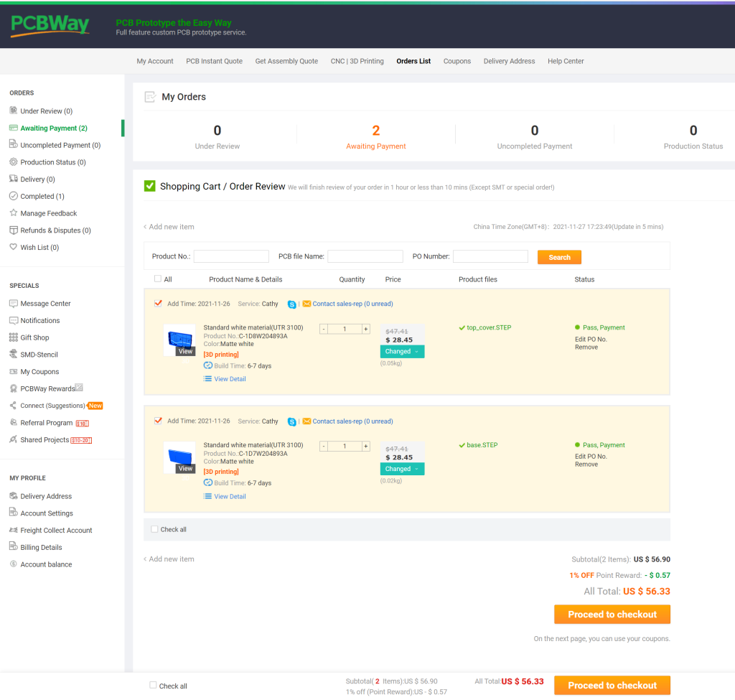735x700 pixels.
Task: Edit PO No. for base.STEP order
Action: click(591, 456)
